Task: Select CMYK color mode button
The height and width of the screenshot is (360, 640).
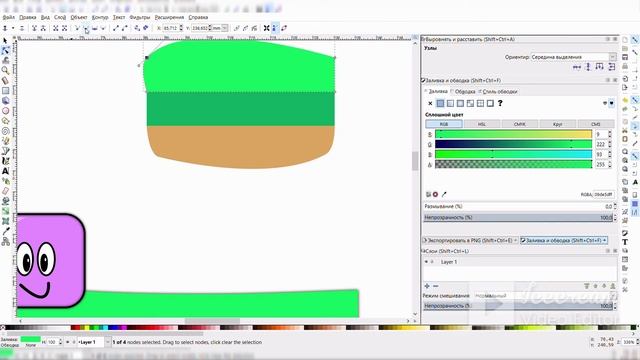Action: 520,124
